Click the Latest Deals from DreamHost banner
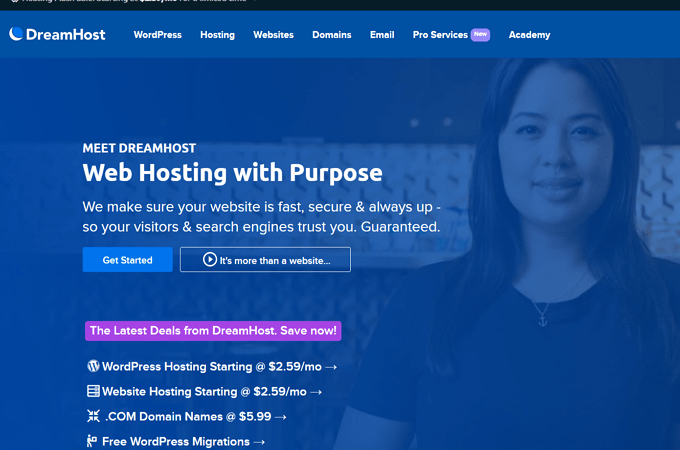This screenshot has width=680, height=450. point(213,331)
